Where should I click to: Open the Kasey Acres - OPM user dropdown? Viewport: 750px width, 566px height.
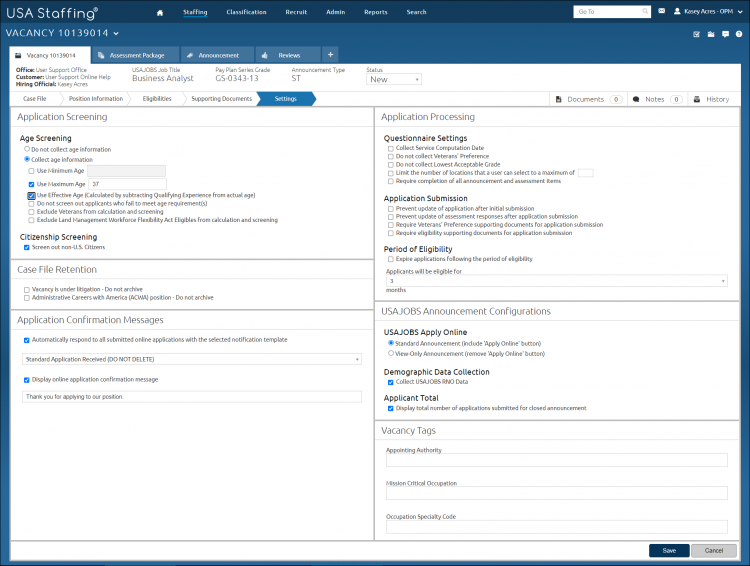pos(708,11)
